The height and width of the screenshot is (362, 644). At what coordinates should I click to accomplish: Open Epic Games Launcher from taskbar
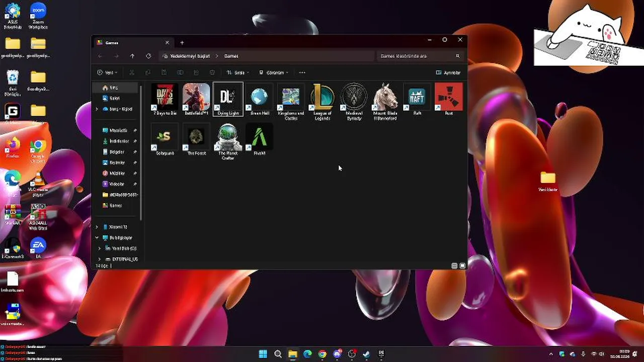[381, 354]
